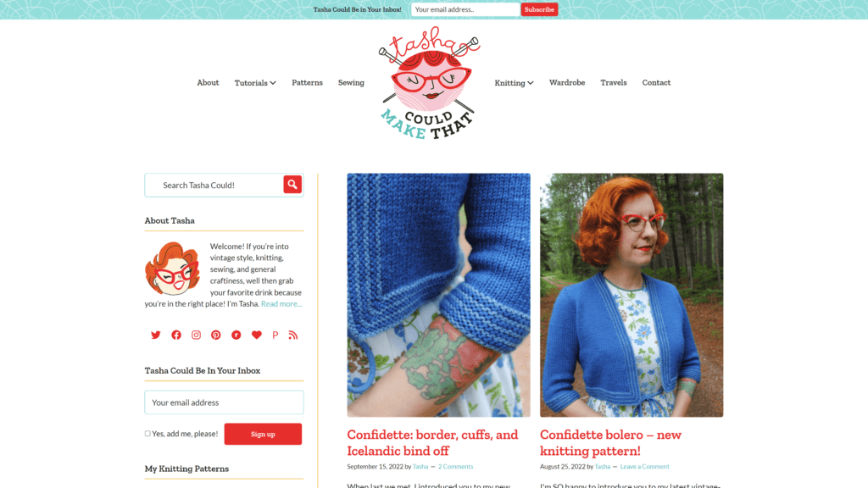Expand the Knitting dropdown menu

(514, 82)
